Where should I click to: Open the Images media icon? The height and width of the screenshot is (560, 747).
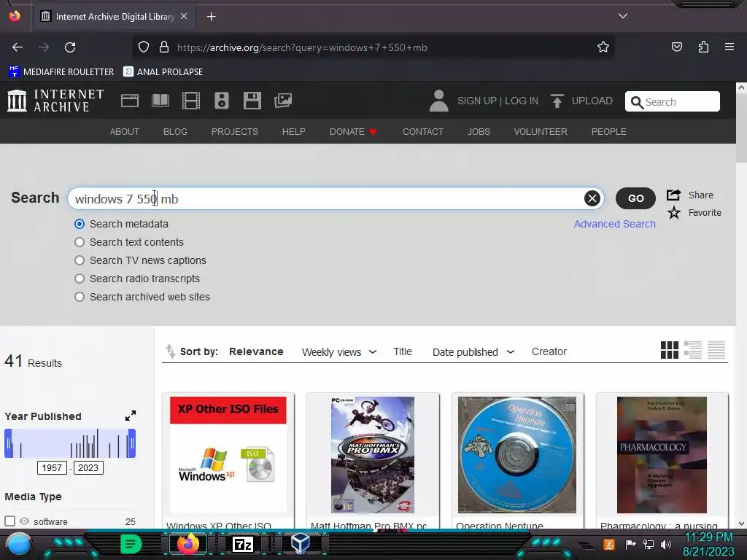pyautogui.click(x=283, y=101)
